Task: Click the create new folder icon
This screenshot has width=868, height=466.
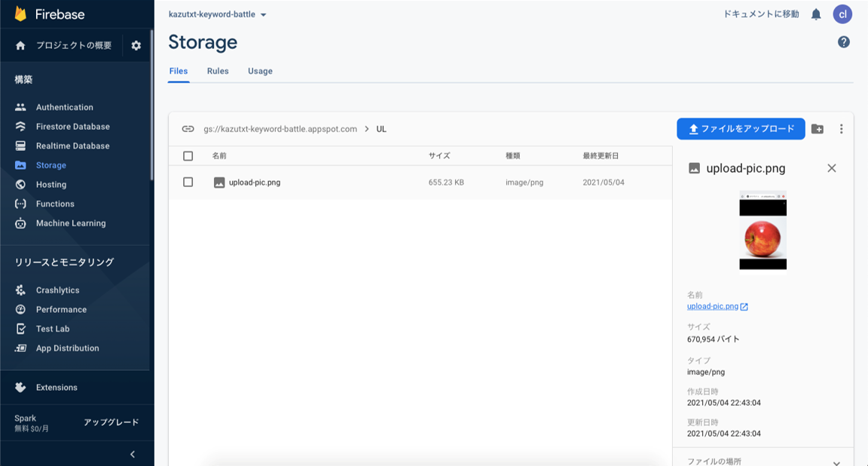Action: [818, 129]
